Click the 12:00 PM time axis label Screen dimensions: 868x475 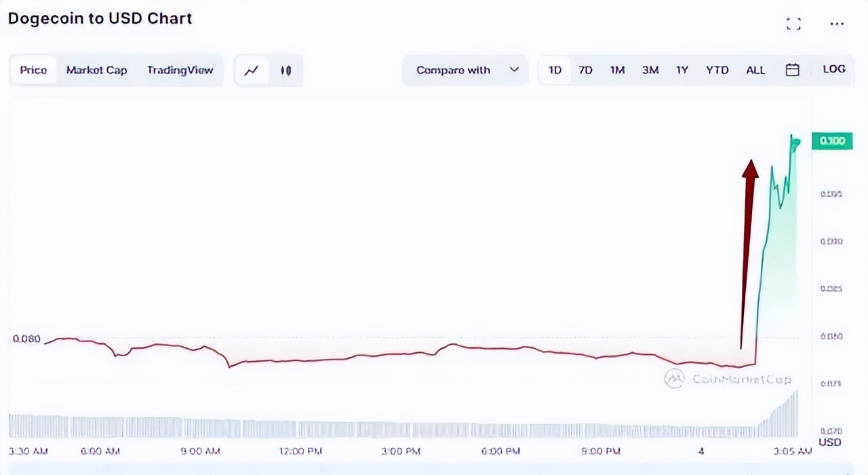(300, 451)
